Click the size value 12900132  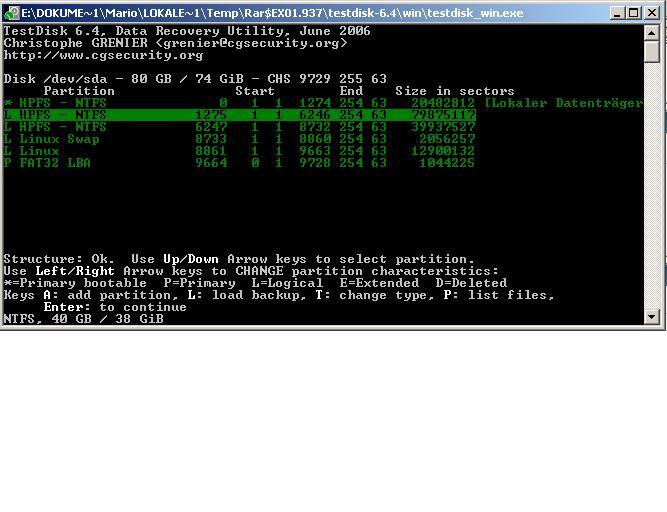pos(442,151)
